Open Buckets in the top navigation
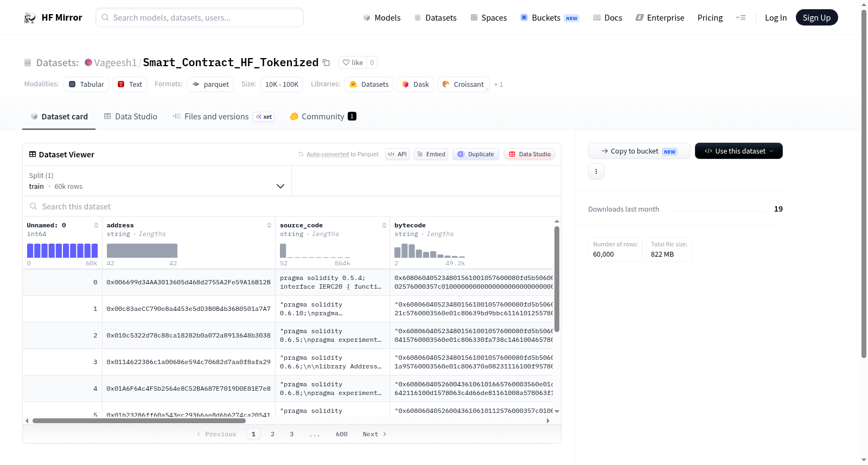Screen dimensions: 868x465 550,18
